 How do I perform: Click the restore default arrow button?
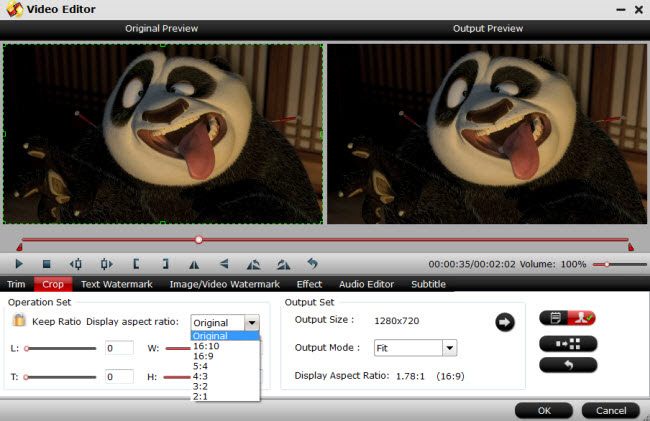(x=568, y=365)
